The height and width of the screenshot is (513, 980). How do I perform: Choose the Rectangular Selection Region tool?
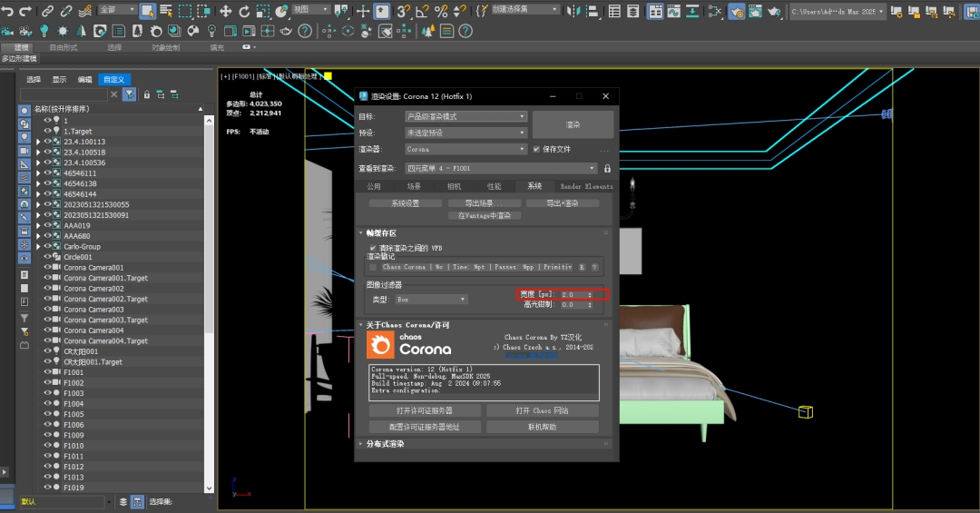click(185, 11)
